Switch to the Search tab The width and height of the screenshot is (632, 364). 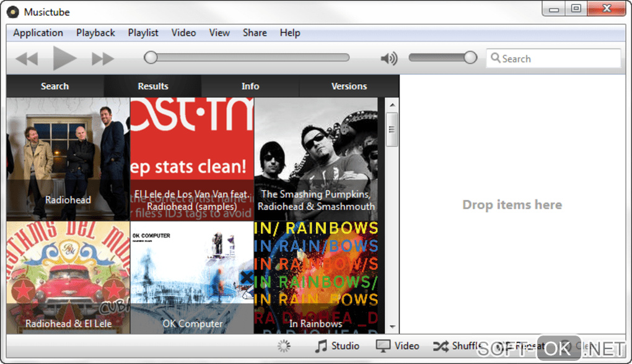55,86
